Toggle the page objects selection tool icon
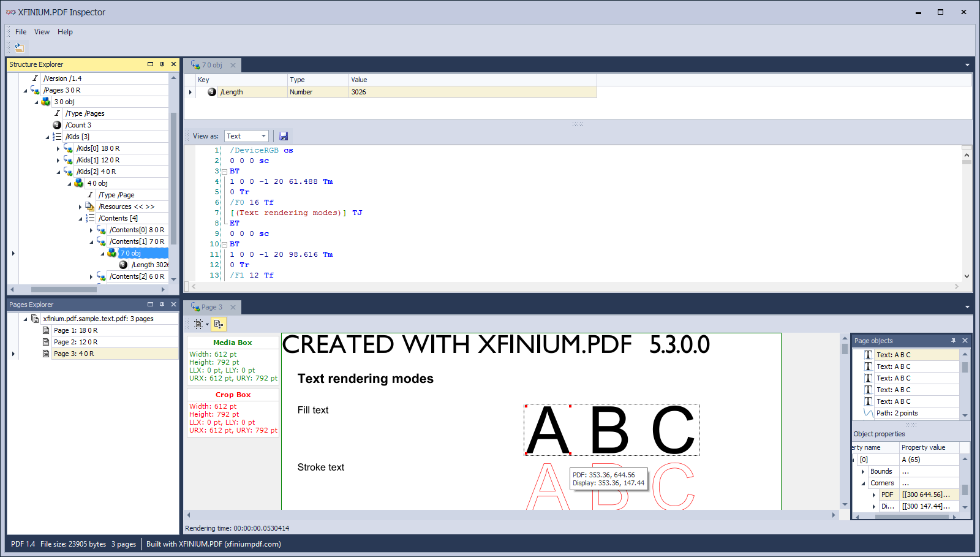This screenshot has width=980, height=557. click(x=219, y=324)
